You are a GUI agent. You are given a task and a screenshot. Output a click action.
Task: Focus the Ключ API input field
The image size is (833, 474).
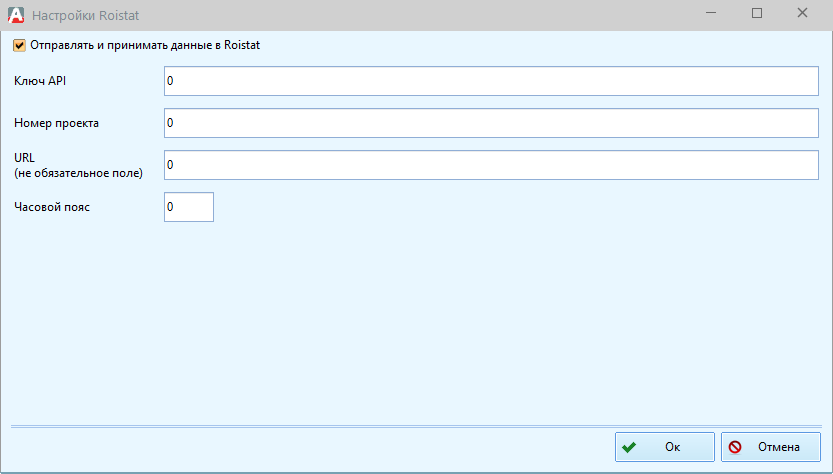[x=491, y=81]
